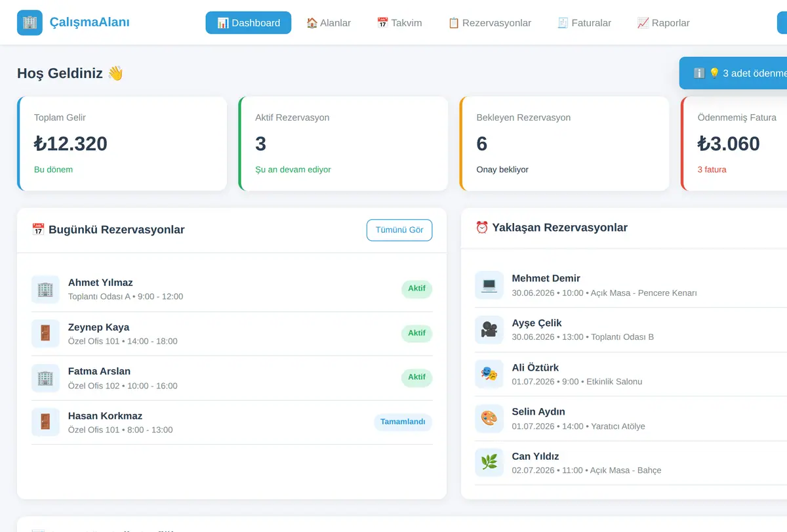Viewport: 787px width, 532px height.
Task: Click the ÇalışmaAlanı building logo icon
Action: click(30, 22)
